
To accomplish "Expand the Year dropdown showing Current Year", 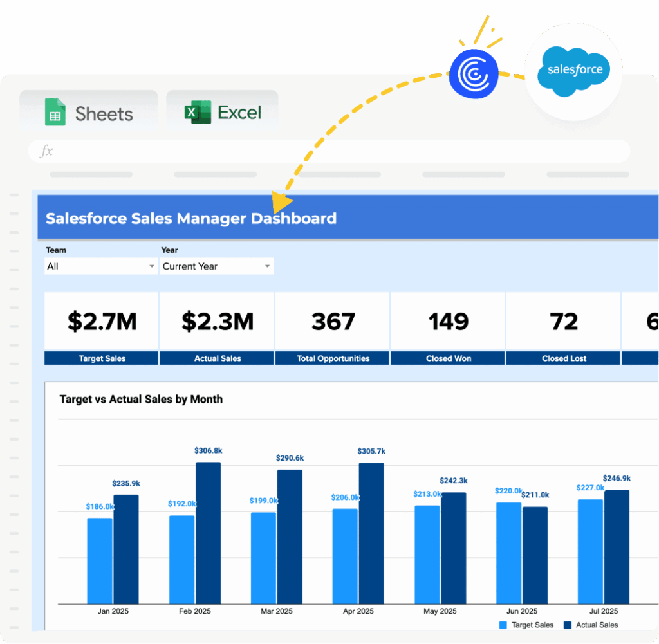I will coord(216,266).
